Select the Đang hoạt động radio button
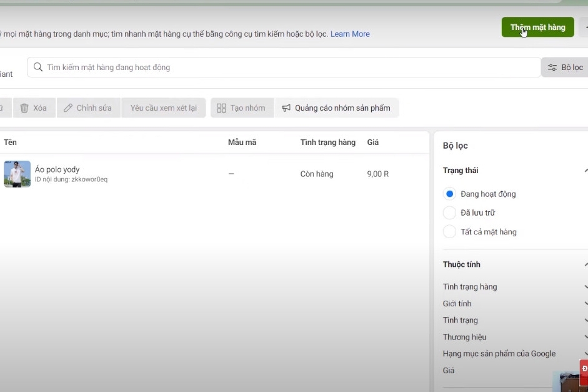 click(x=449, y=194)
